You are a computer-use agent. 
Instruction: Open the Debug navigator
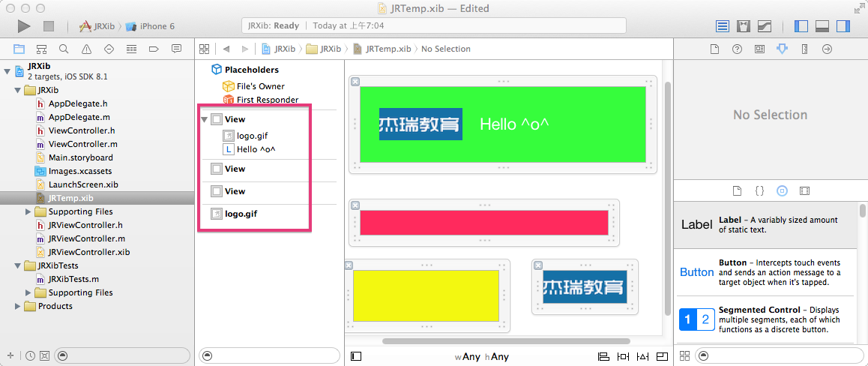coord(131,49)
